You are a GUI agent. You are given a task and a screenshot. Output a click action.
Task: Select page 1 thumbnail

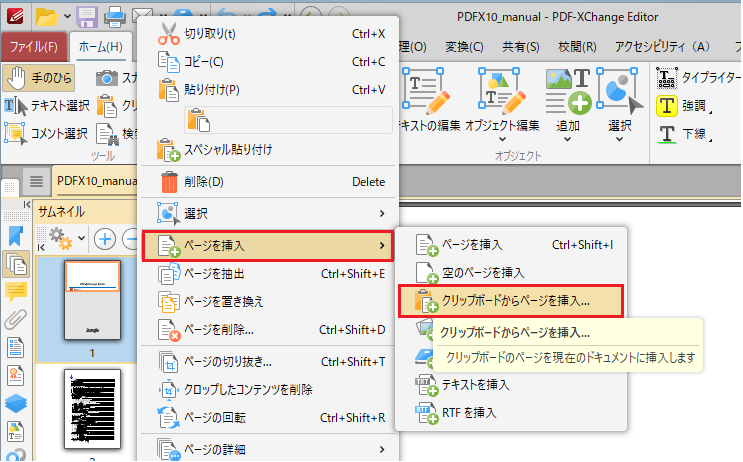pyautogui.click(x=92, y=300)
